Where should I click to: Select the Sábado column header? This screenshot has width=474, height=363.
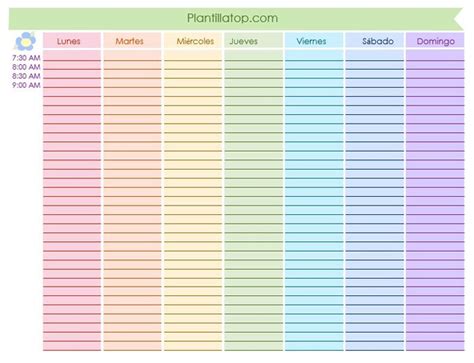[x=374, y=41]
